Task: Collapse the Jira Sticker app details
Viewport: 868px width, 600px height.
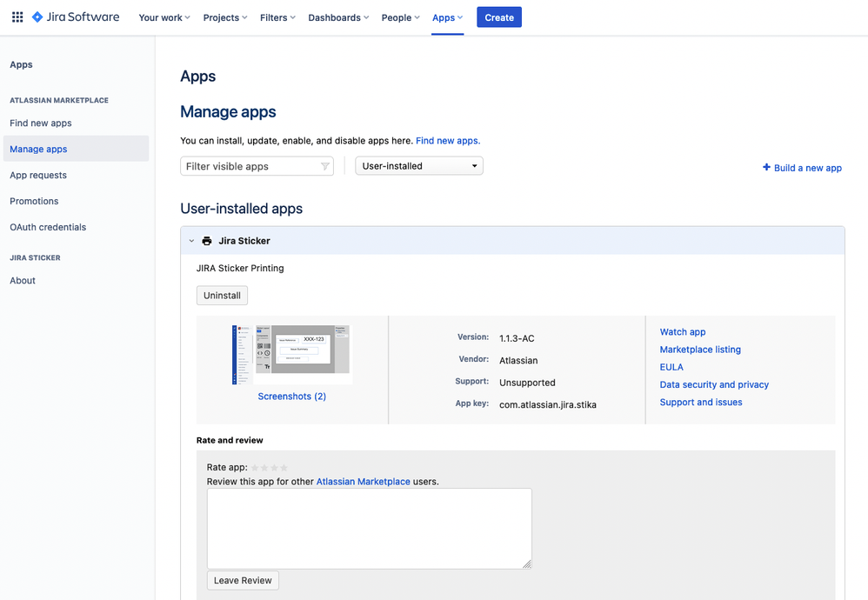Action: coord(191,241)
